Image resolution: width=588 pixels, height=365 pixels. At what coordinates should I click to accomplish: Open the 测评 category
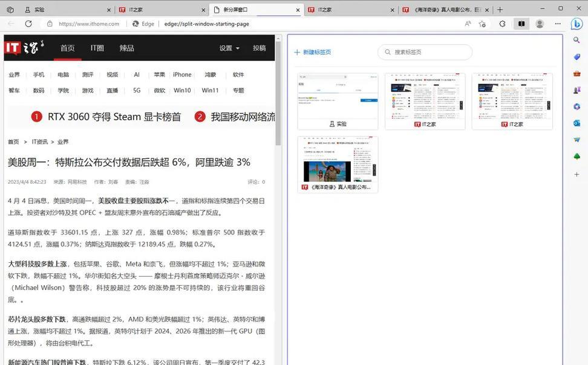tap(88, 74)
